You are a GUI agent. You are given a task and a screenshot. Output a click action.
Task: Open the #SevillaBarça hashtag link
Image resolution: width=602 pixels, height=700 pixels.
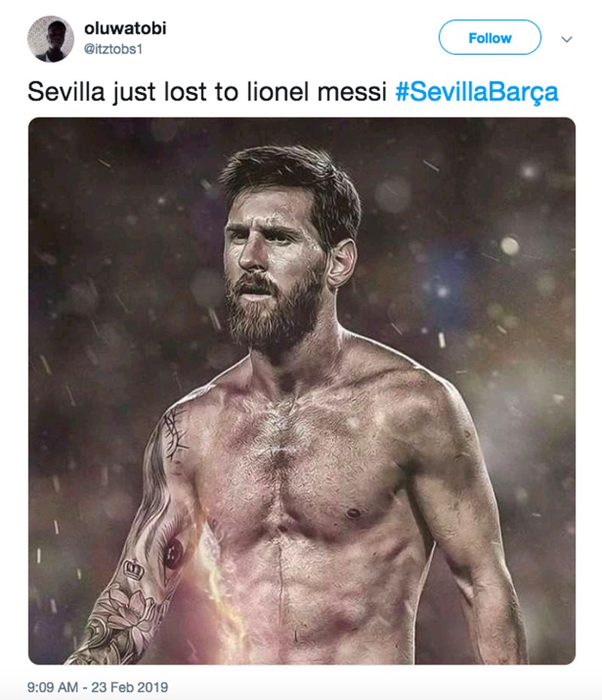coord(476,93)
